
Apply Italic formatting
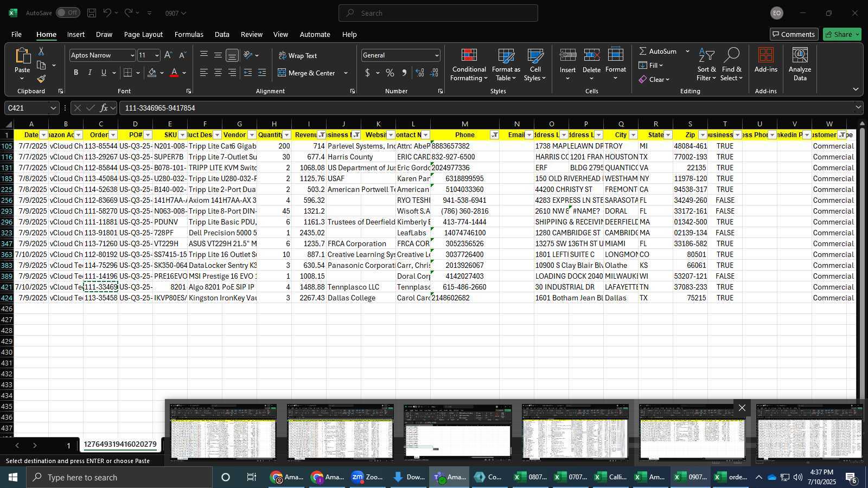90,73
